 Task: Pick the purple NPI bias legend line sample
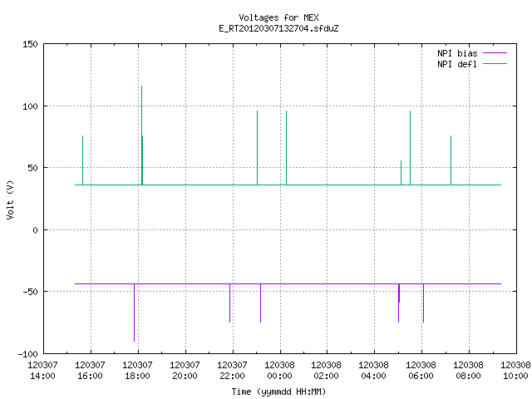[495, 53]
